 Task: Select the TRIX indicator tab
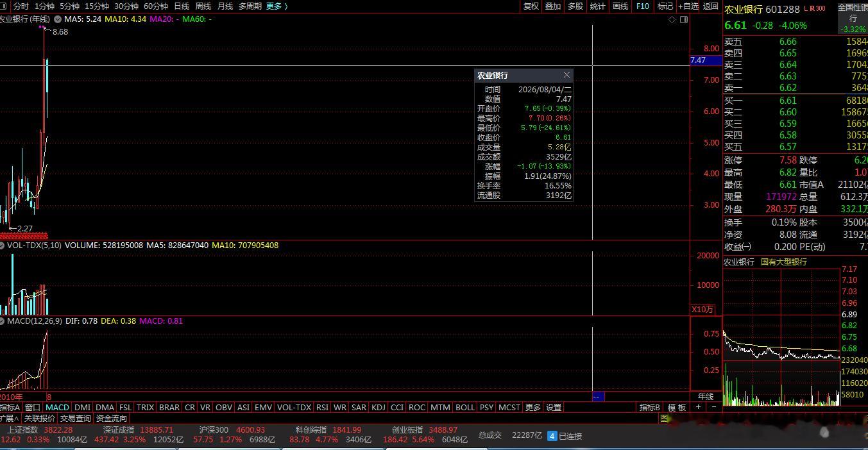click(146, 407)
